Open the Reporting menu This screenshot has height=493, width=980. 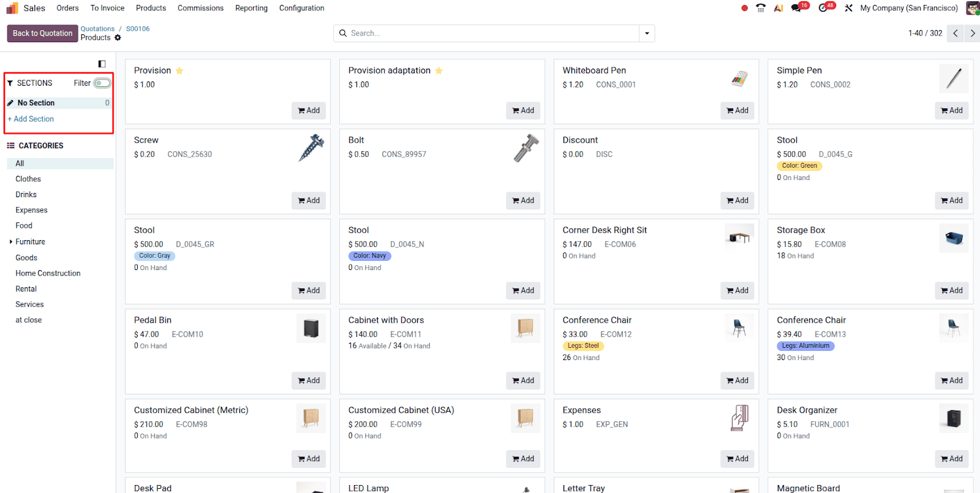[251, 8]
